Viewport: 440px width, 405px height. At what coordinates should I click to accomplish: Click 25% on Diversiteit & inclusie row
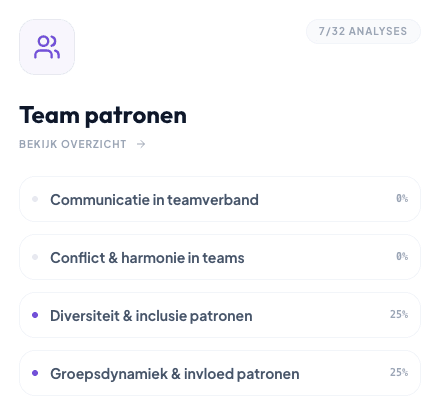[x=399, y=314]
